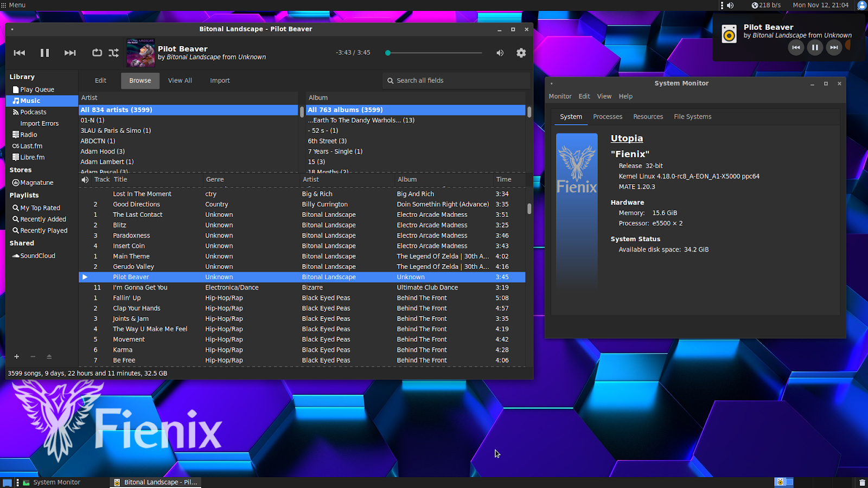This screenshot has height=488, width=868.
Task: Click the plus icon to add a playlist
Action: pos(16,356)
